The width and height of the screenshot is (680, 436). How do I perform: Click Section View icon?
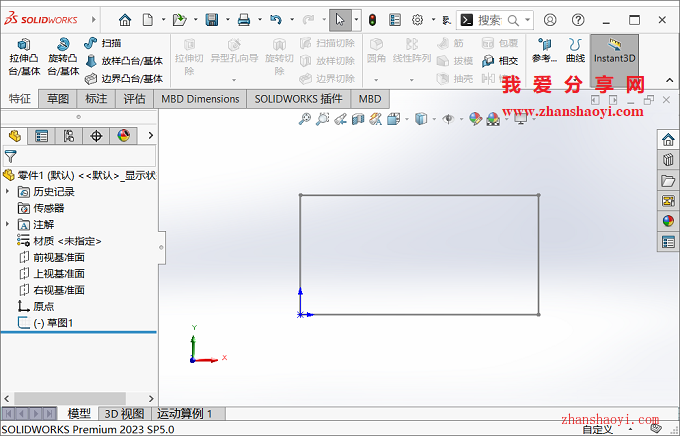coord(358,118)
